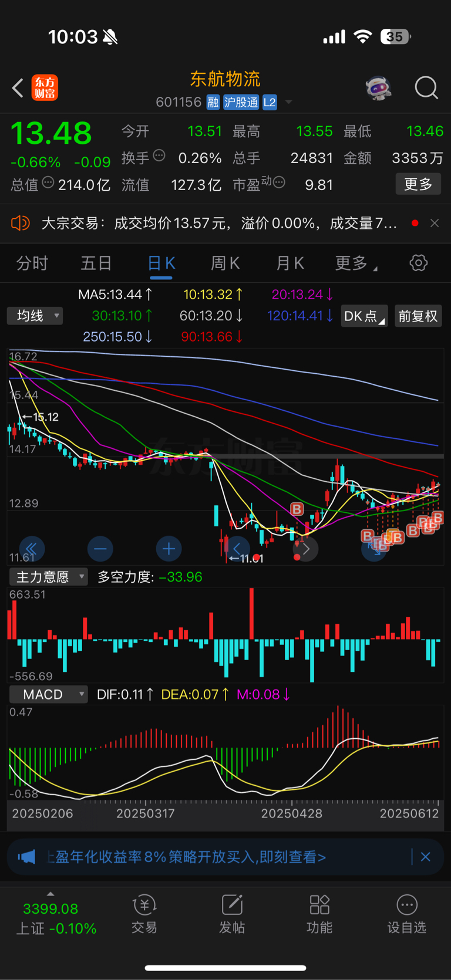451x980 pixels.
Task: Tap the 11.01 low price marker
Action: tap(246, 559)
